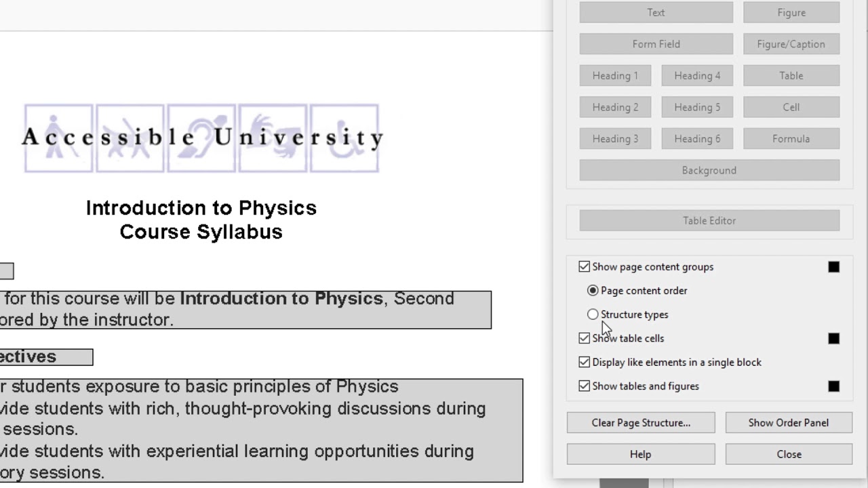Select the small gray block above the textbook paragraph

pos(7,271)
